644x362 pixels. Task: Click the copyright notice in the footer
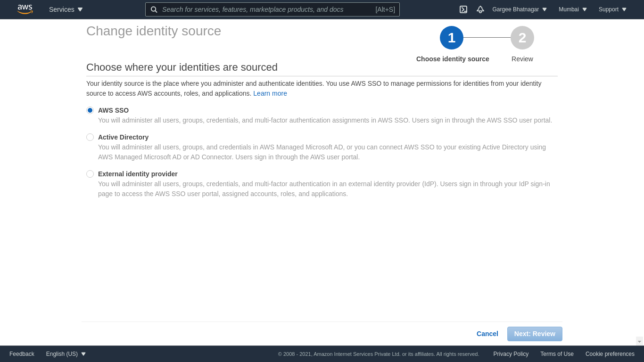pos(379,354)
